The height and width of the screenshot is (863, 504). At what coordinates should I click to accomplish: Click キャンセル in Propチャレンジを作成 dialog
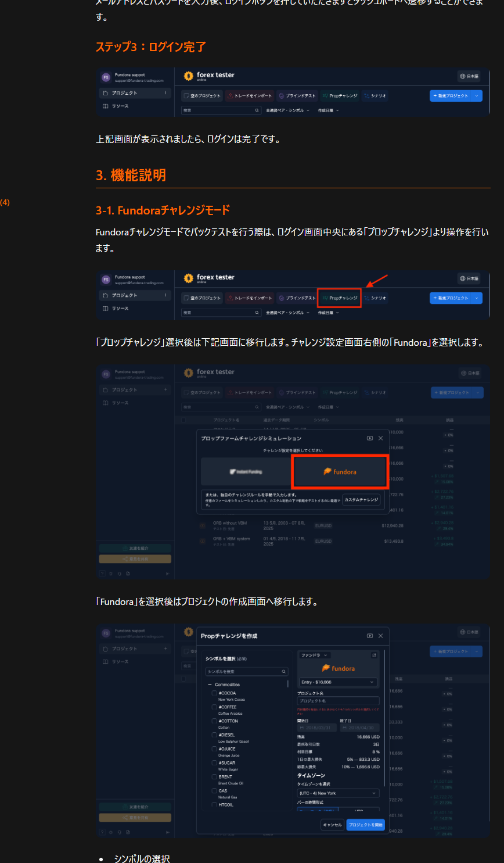(x=333, y=825)
